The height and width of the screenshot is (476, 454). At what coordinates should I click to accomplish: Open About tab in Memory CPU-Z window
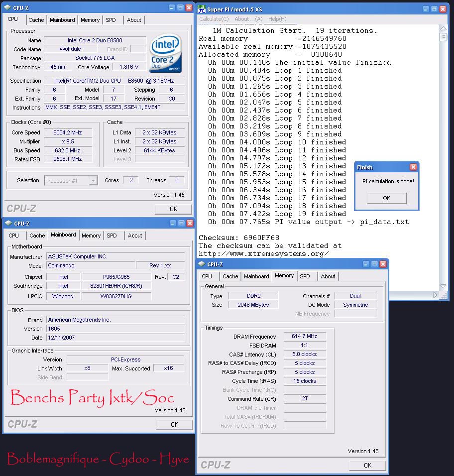tap(328, 276)
